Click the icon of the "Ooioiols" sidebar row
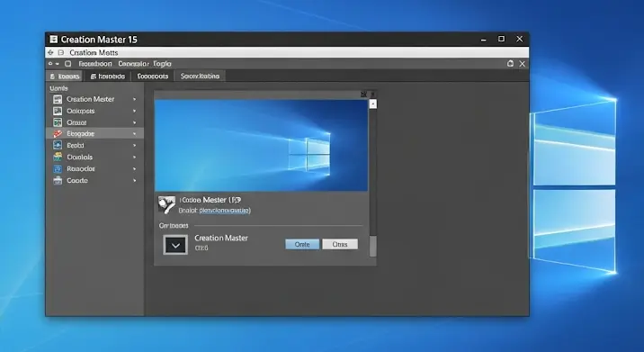This screenshot has height=352, width=644. click(x=58, y=157)
